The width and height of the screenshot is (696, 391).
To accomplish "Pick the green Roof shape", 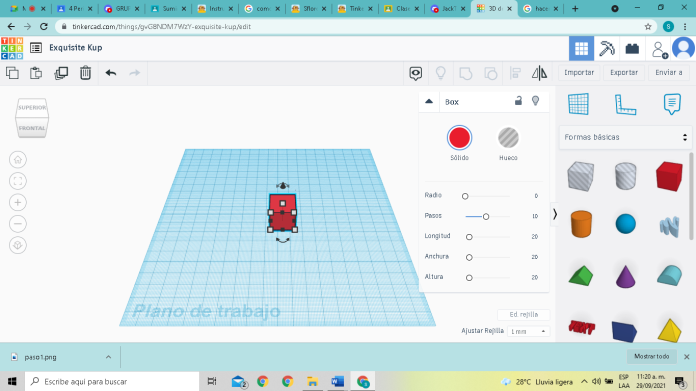I will 581,276.
